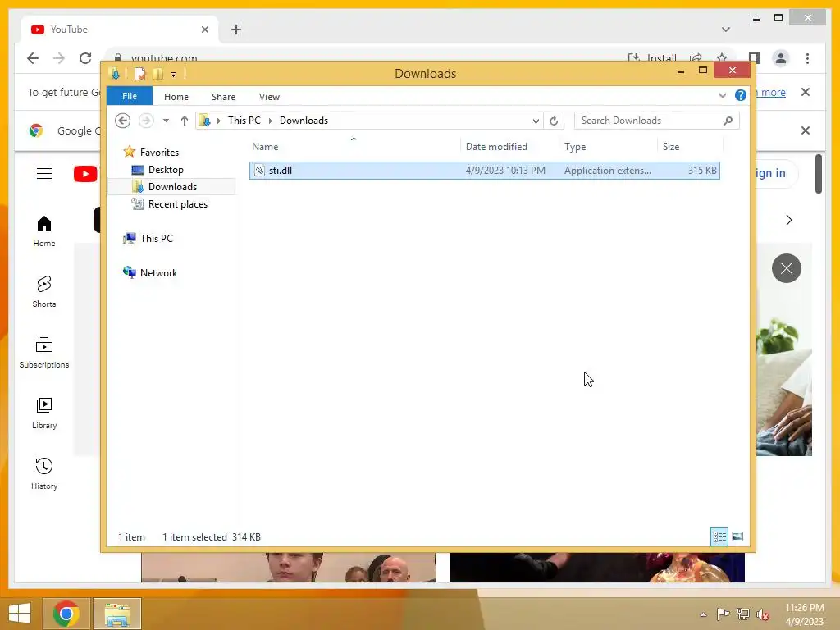Reload the YouTube page
The image size is (840, 630).
pyautogui.click(x=85, y=58)
